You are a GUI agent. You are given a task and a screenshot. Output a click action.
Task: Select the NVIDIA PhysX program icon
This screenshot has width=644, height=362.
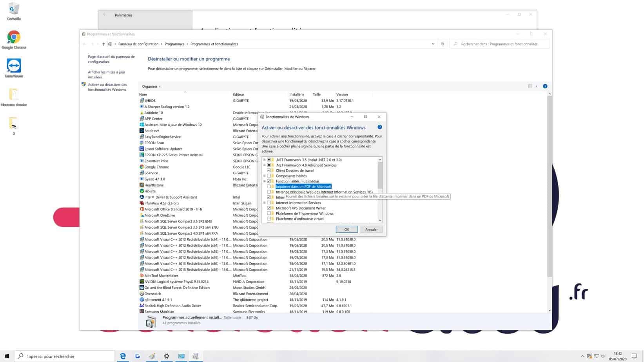tap(142, 282)
